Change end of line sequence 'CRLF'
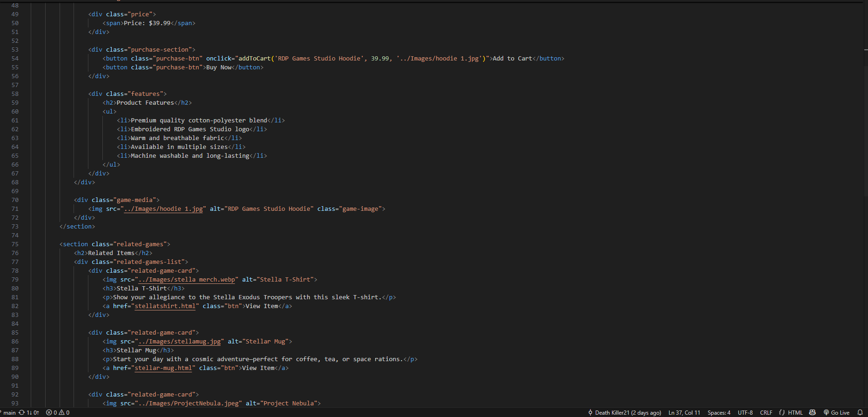868x417 pixels. [x=766, y=413]
